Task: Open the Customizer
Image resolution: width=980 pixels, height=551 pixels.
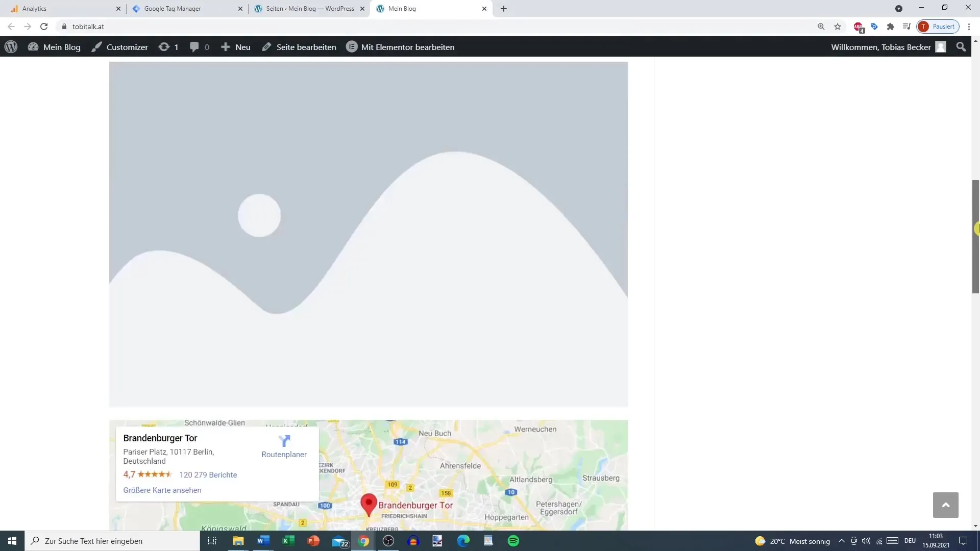Action: (x=119, y=47)
